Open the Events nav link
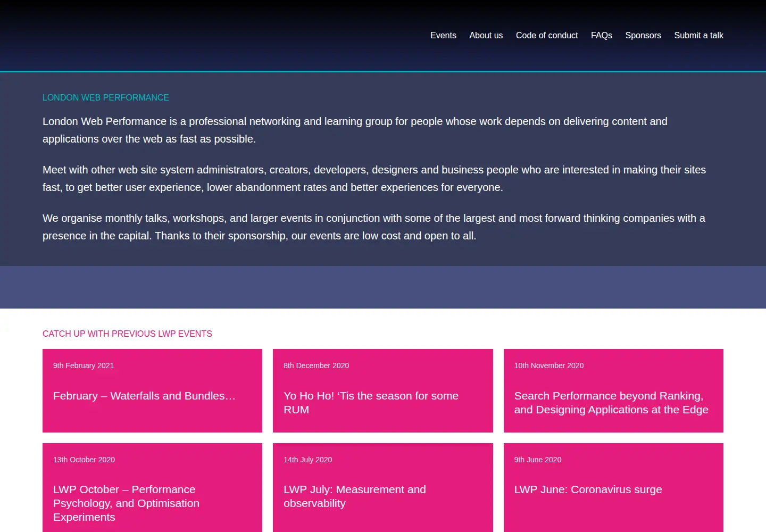Image resolution: width=766 pixels, height=532 pixels. coord(443,36)
